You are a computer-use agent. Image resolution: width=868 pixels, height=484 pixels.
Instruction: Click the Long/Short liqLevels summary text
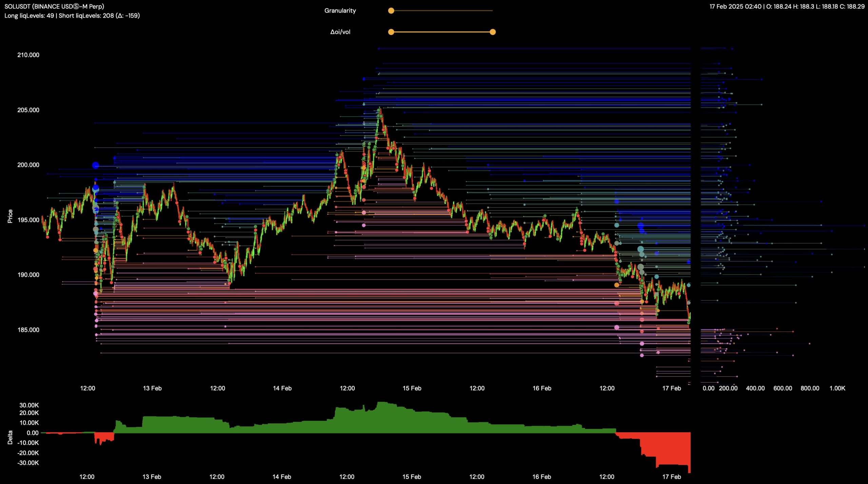[x=72, y=16]
